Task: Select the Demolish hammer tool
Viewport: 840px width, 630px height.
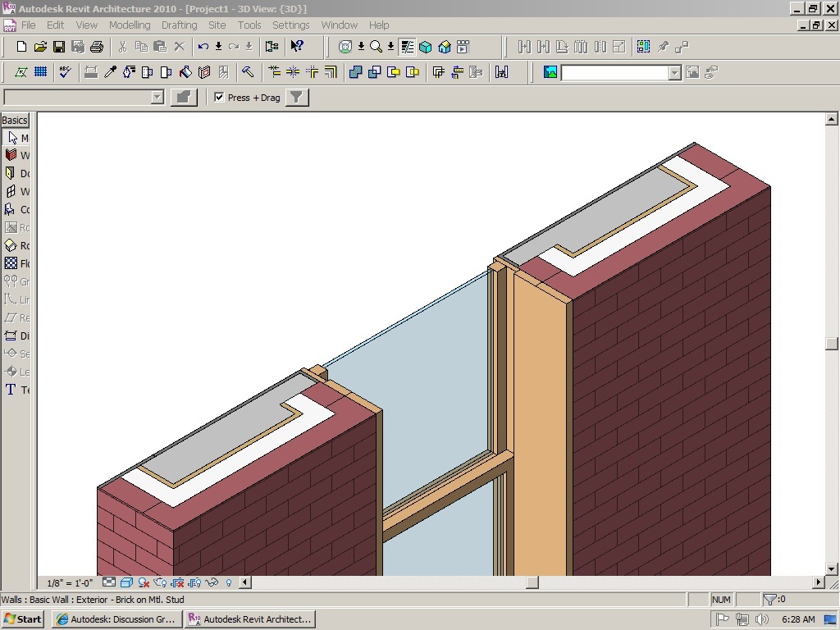Action: [x=248, y=72]
